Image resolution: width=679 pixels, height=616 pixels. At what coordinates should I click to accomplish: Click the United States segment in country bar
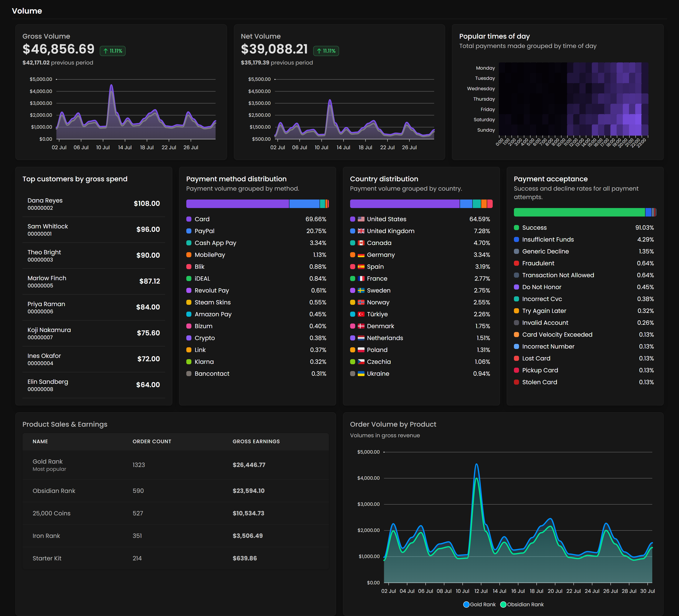405,204
